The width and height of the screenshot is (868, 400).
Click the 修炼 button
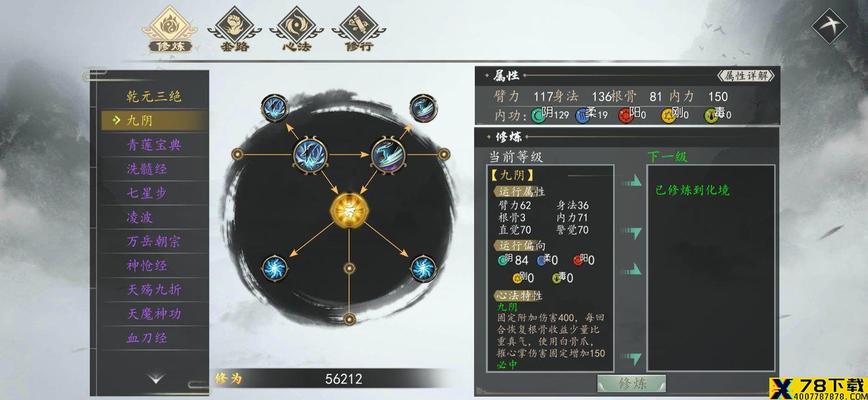click(631, 384)
